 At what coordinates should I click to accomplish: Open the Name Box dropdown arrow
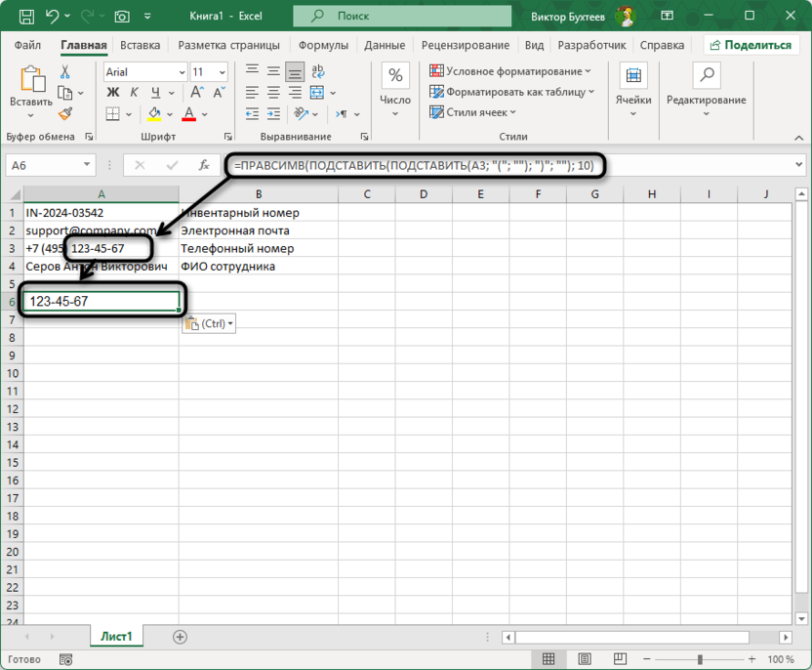tap(87, 166)
